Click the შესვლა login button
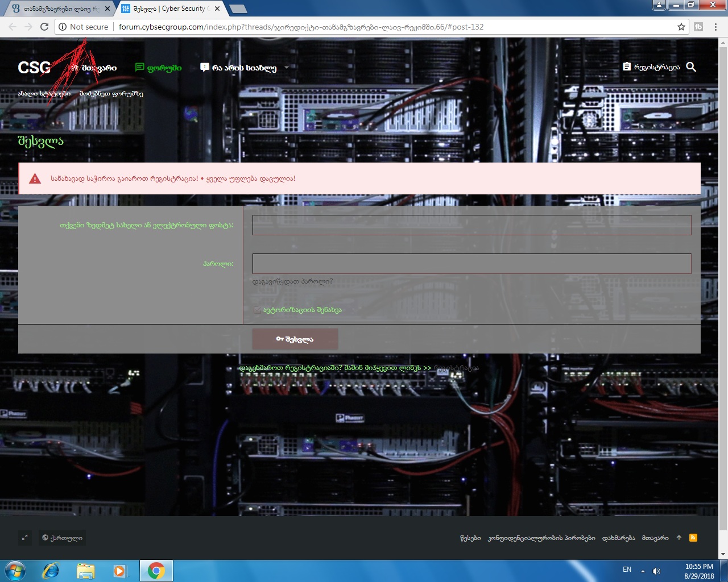 point(295,339)
